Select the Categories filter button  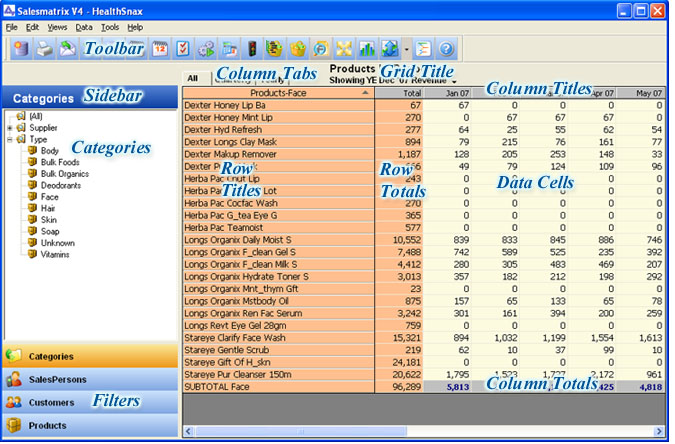90,357
